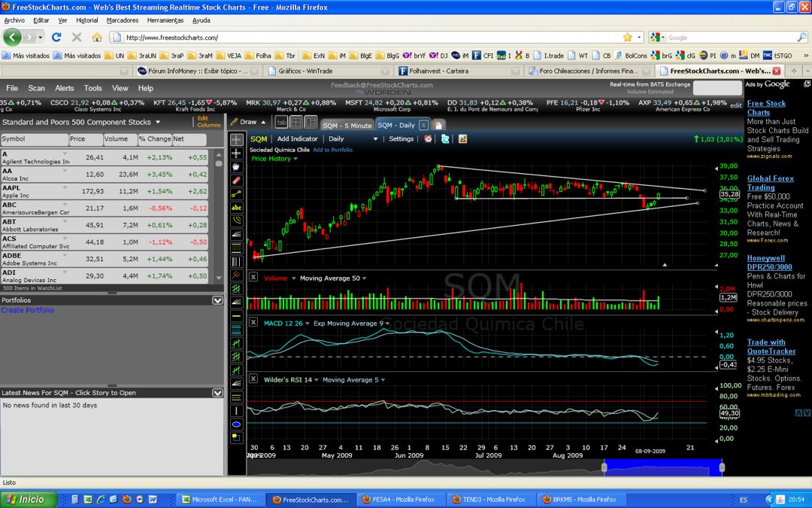Select the eraser drawing tool

point(236,181)
